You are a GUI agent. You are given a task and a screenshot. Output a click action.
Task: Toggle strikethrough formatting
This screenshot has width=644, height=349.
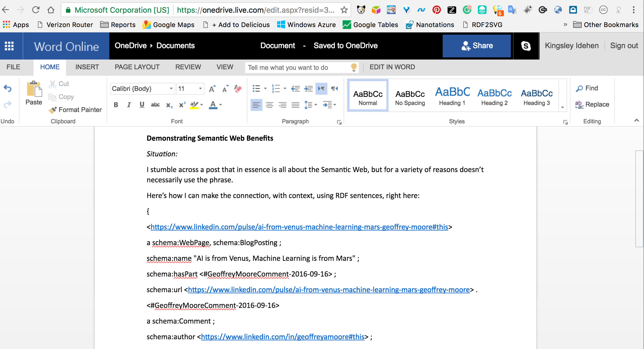(155, 105)
